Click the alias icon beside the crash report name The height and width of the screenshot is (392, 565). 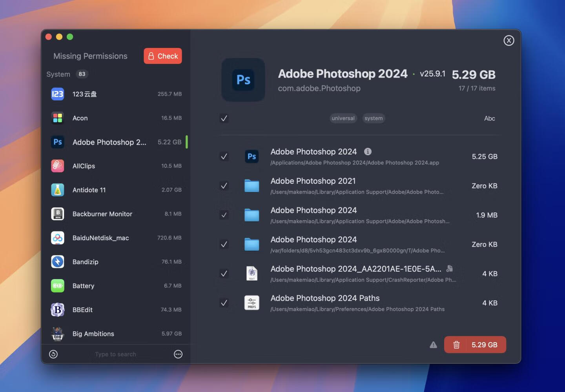(450, 269)
